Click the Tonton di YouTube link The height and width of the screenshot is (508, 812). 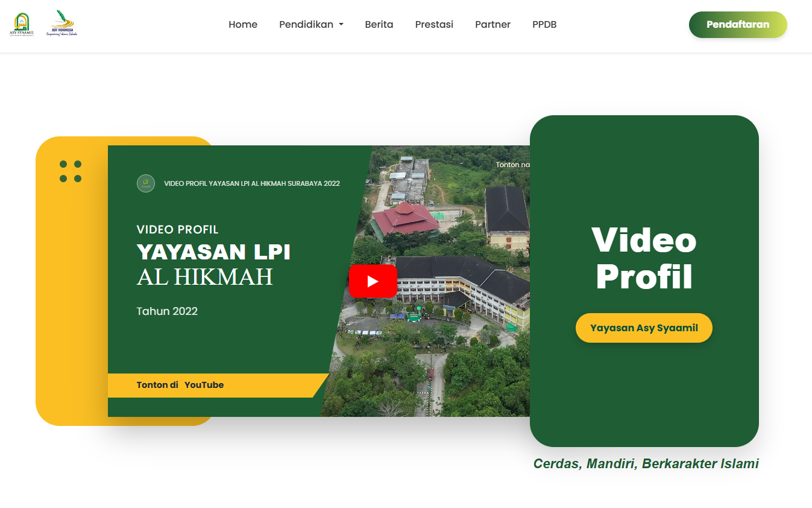(180, 385)
